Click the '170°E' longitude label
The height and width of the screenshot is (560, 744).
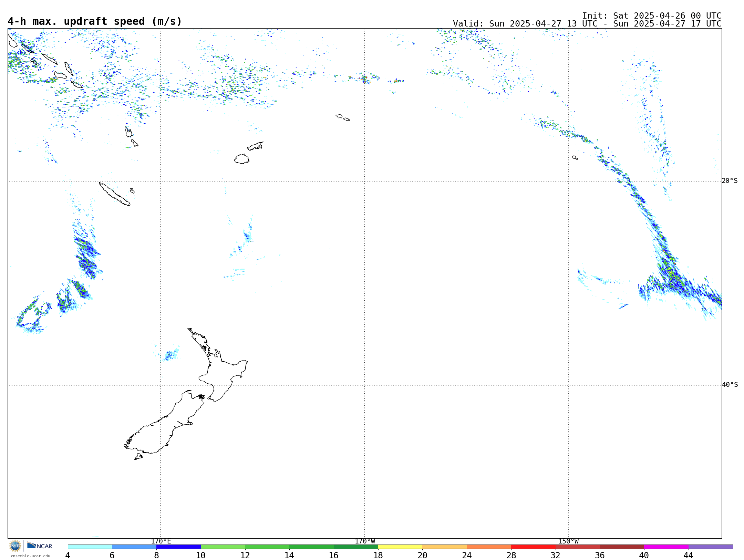click(161, 541)
